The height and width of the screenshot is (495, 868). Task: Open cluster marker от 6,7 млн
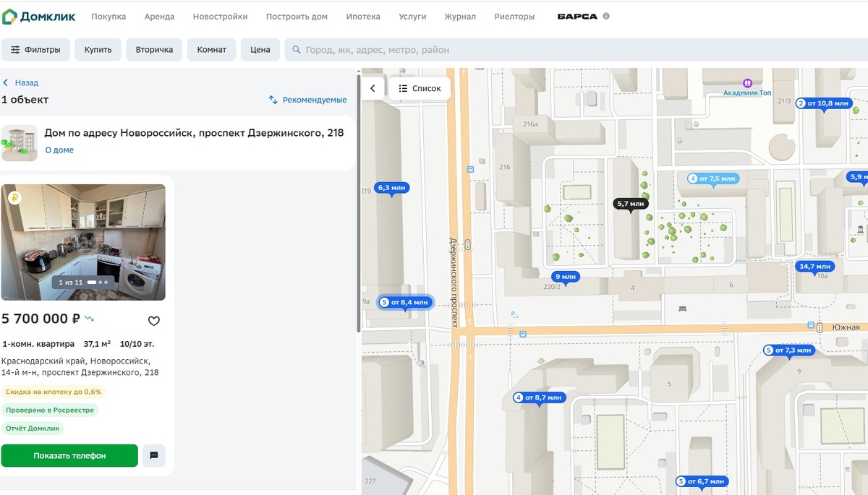(702, 481)
